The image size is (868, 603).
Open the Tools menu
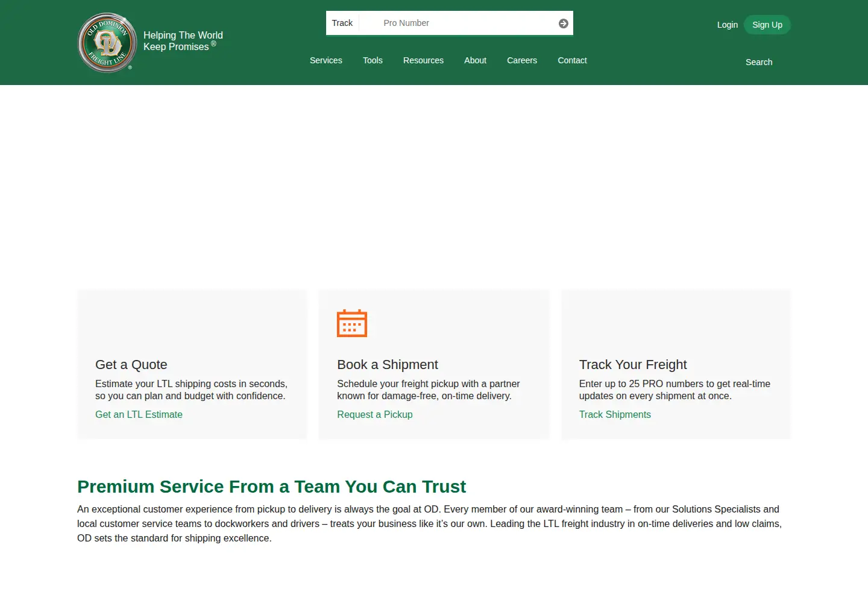point(373,60)
